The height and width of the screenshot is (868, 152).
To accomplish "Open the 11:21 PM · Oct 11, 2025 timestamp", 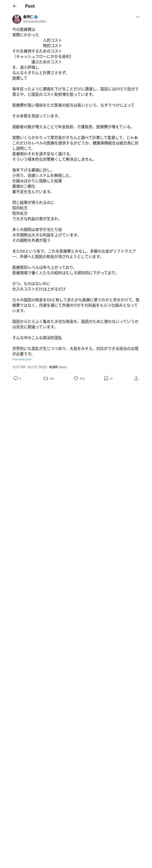I will (29, 367).
